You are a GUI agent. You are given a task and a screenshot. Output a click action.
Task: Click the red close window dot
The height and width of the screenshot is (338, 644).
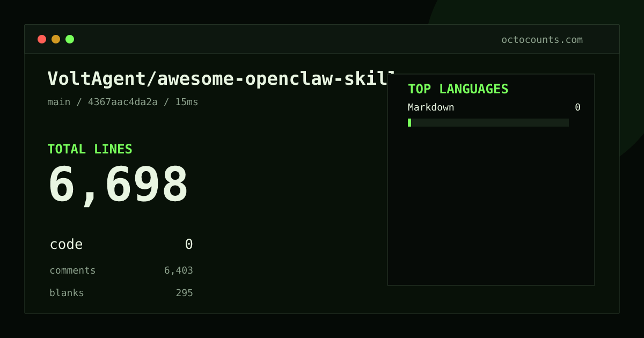tap(42, 39)
